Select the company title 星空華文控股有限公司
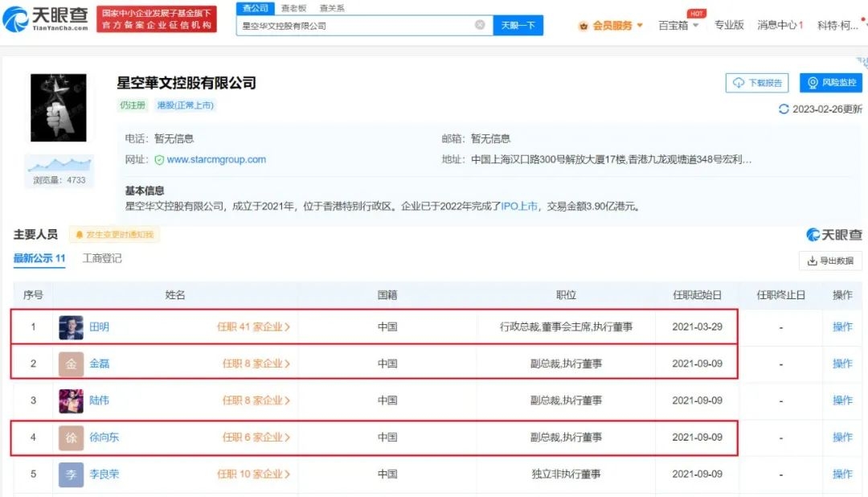 (x=186, y=83)
